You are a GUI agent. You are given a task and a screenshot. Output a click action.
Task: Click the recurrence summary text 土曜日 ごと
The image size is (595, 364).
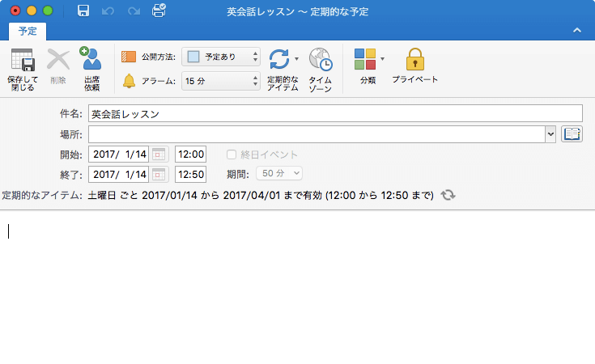112,195
